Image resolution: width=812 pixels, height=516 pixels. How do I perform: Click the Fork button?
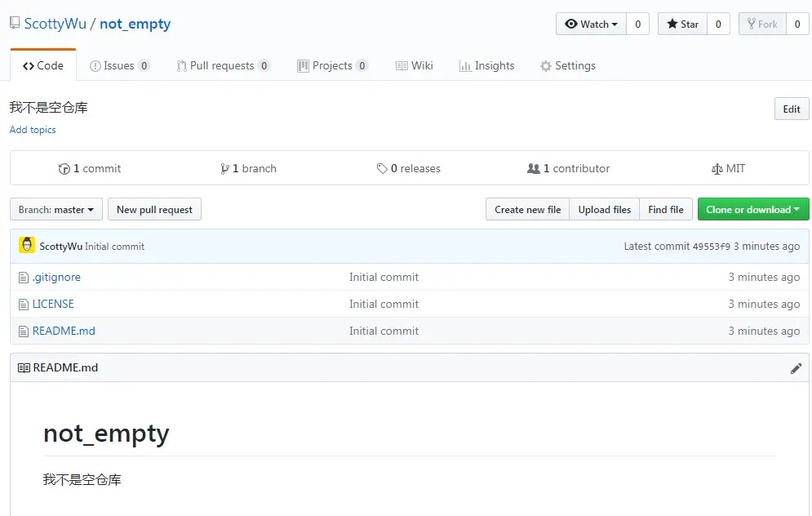762,24
